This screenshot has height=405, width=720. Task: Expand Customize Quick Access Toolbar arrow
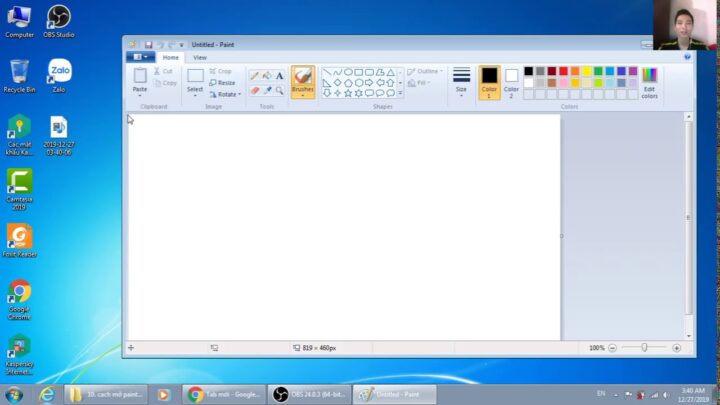click(181, 45)
